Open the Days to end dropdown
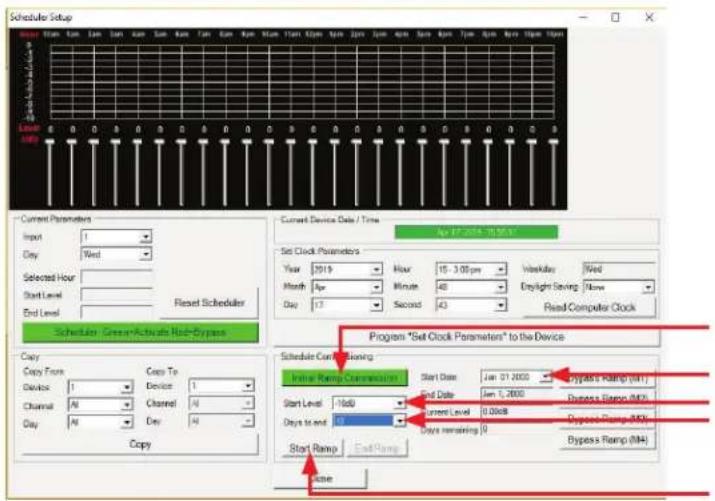The height and width of the screenshot is (501, 715). [368, 421]
